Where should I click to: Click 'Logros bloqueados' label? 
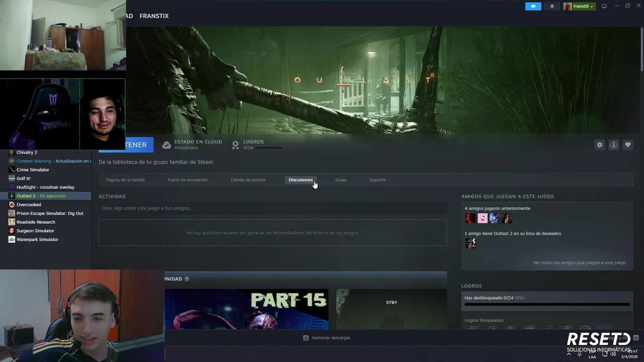tap(484, 320)
